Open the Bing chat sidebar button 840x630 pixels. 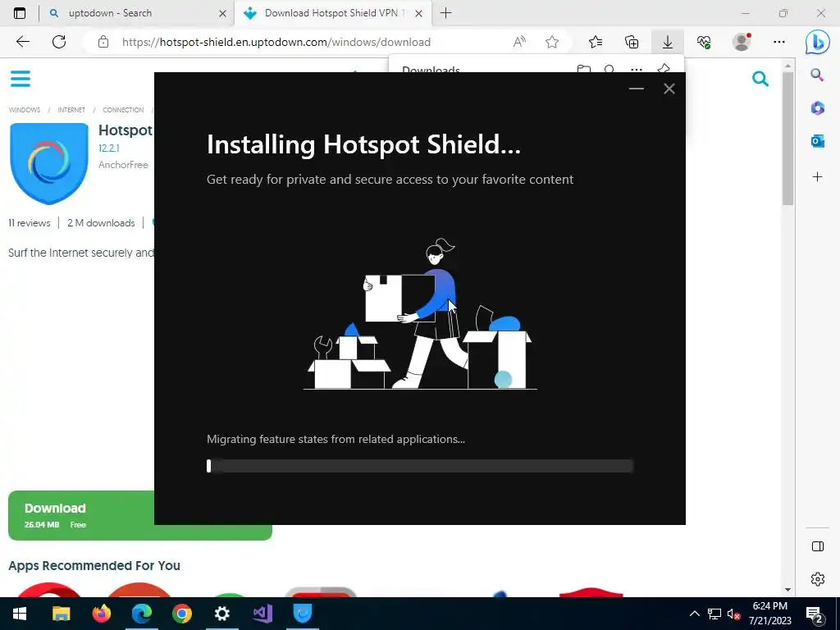818,43
